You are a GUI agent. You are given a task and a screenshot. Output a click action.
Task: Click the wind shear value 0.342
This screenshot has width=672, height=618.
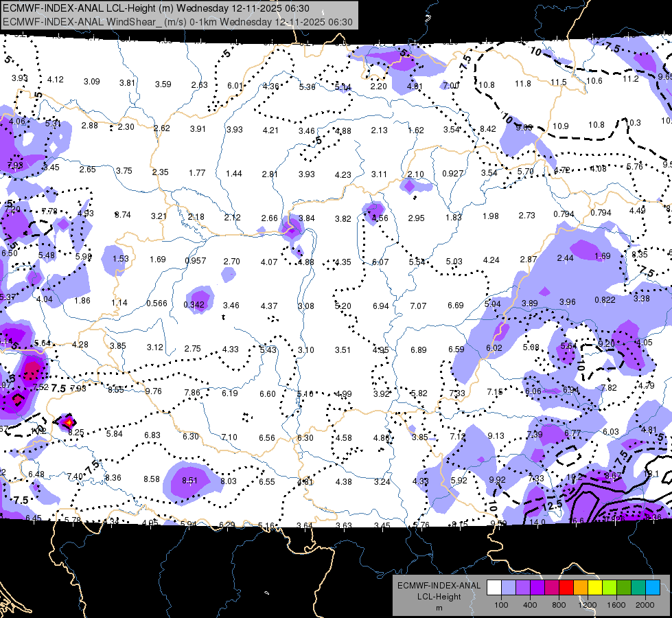click(x=194, y=304)
